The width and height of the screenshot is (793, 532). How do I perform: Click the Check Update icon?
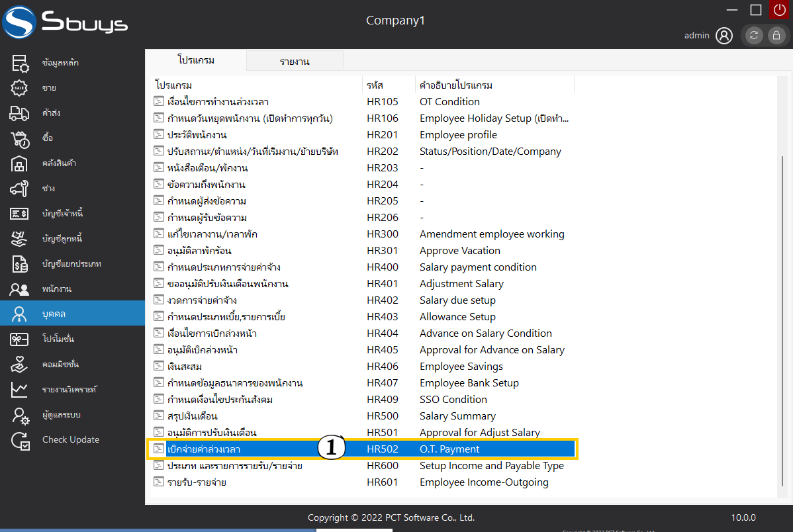[20, 440]
